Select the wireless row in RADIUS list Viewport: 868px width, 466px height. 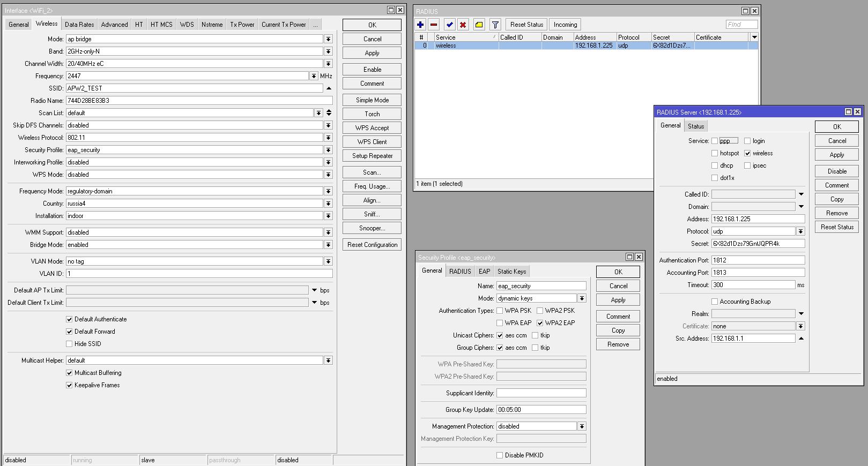click(586, 46)
